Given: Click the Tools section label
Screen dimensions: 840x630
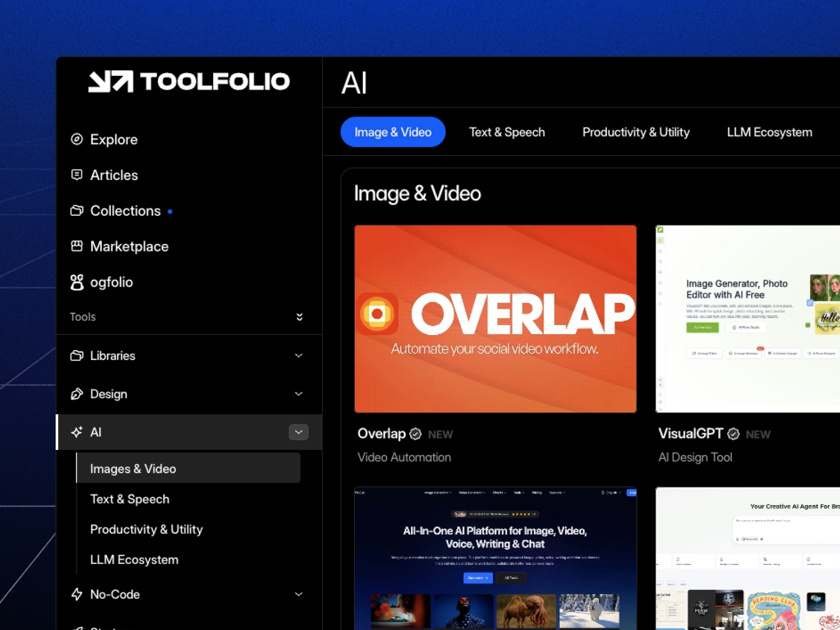Looking at the screenshot, I should (x=83, y=317).
